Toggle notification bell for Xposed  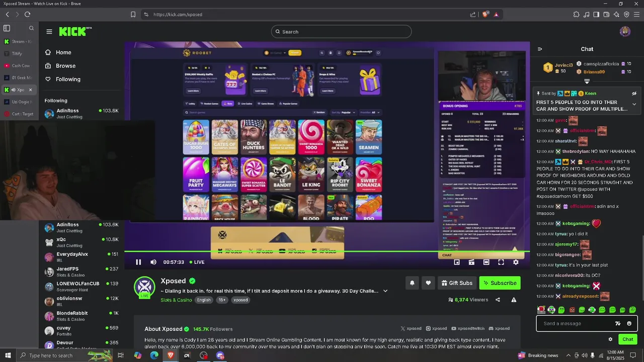click(x=412, y=283)
